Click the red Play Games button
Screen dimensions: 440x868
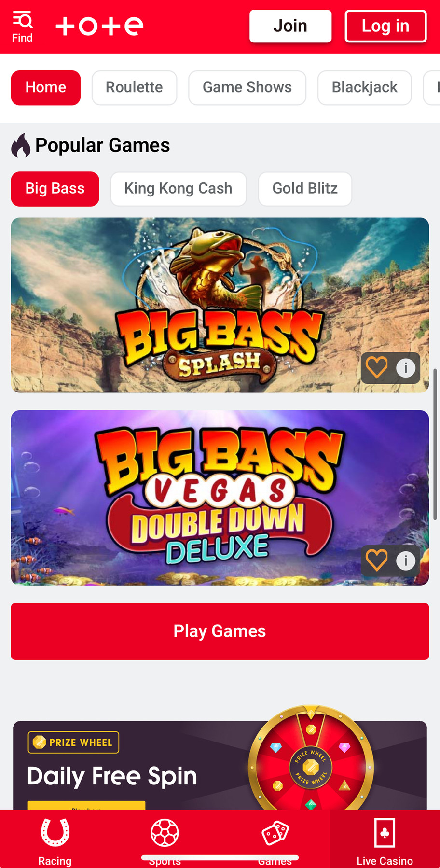(220, 631)
